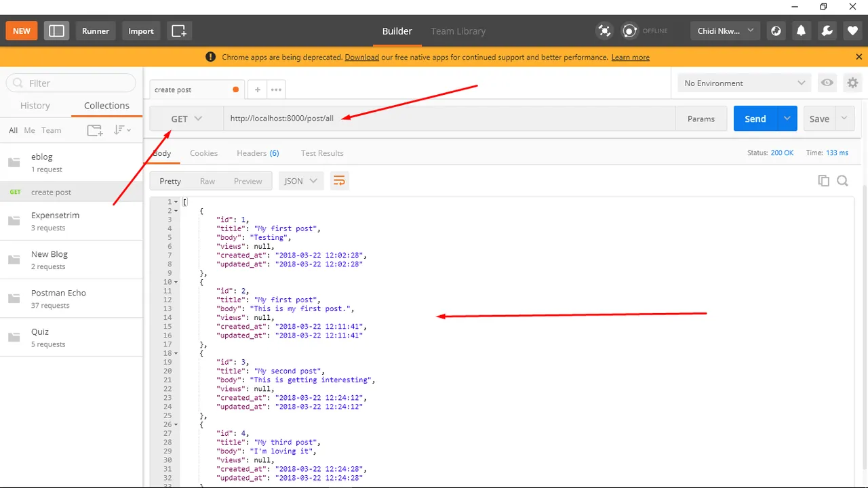Switch to Test Results tab

(x=322, y=153)
